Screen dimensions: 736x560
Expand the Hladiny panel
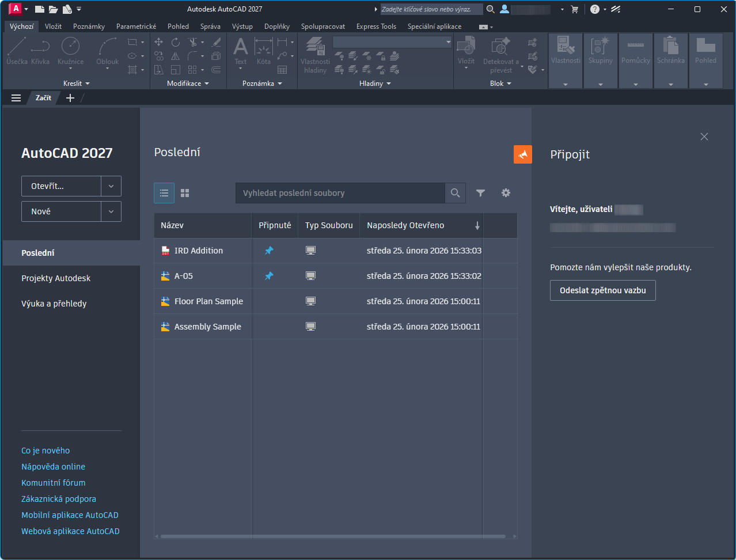click(x=375, y=84)
